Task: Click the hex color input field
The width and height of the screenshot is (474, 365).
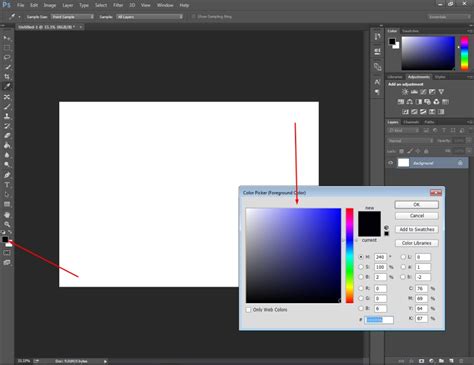Action: (x=379, y=320)
